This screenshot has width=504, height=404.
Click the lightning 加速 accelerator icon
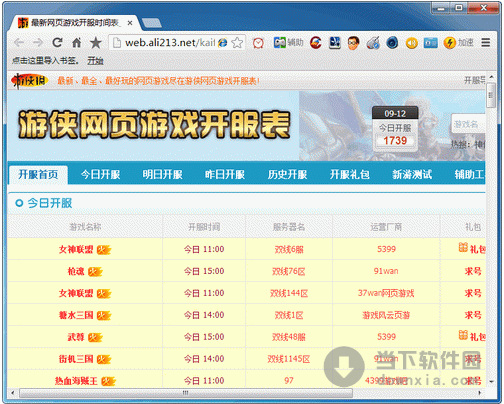point(458,42)
